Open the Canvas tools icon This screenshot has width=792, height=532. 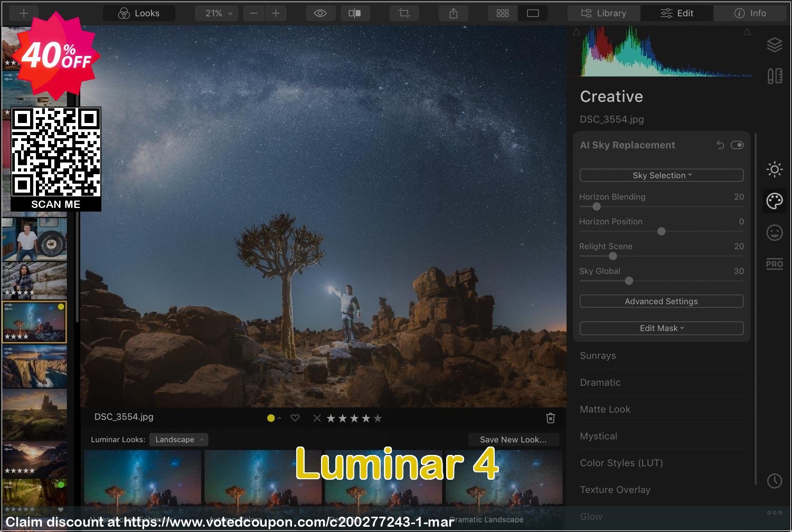click(x=775, y=76)
